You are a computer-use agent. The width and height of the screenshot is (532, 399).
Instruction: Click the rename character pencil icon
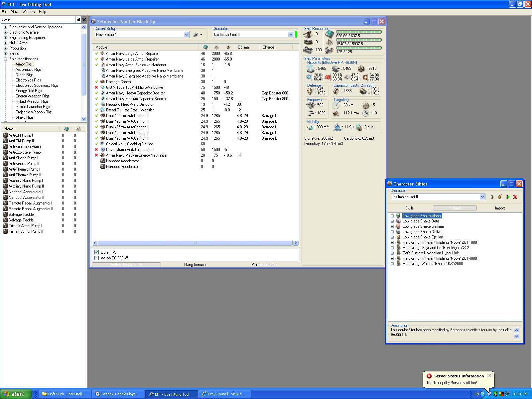500,197
